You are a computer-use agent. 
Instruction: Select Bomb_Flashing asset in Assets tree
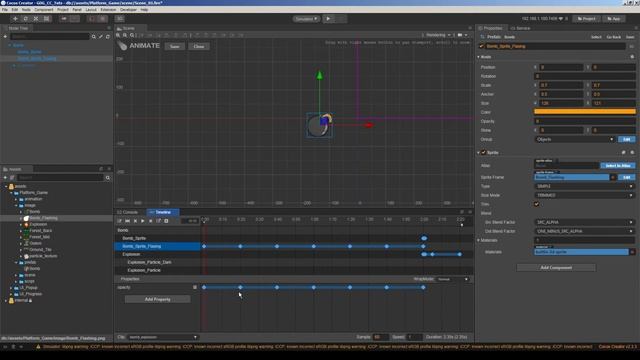click(43, 218)
